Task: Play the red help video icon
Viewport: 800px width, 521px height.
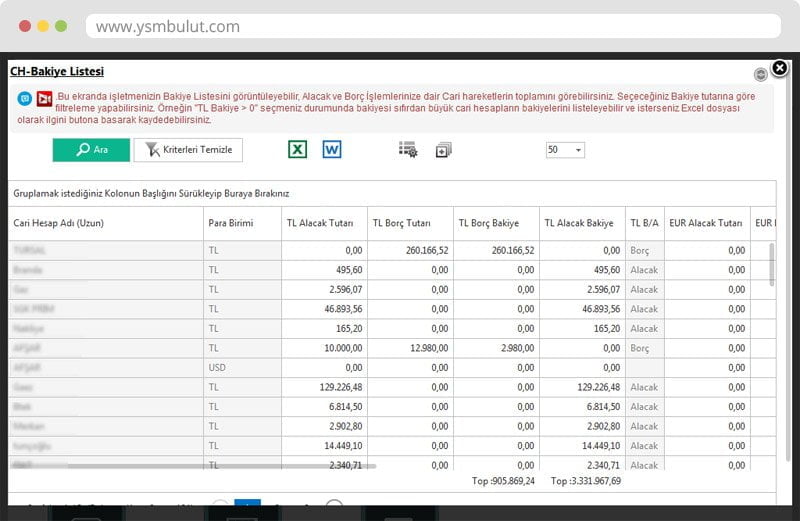Action: pos(43,99)
